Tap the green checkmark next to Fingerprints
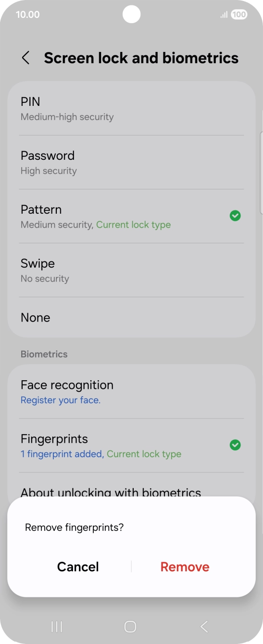This screenshot has width=263, height=644. tap(235, 445)
